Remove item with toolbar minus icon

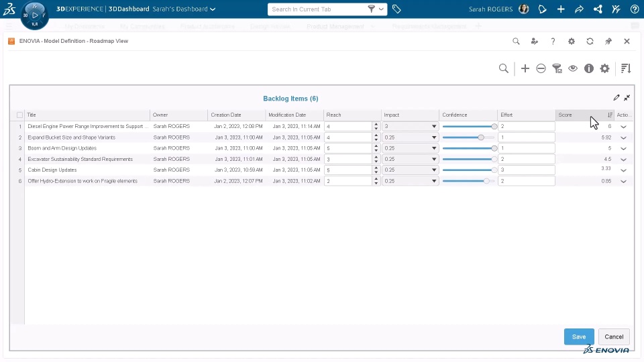pyautogui.click(x=541, y=68)
